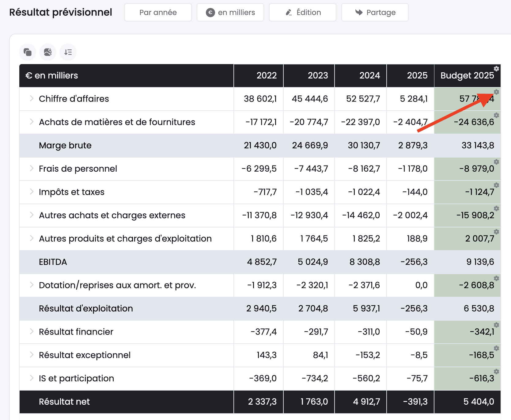This screenshot has height=420, width=511.
Task: Open Budget 2025 column header gear settings
Action: [496, 69]
